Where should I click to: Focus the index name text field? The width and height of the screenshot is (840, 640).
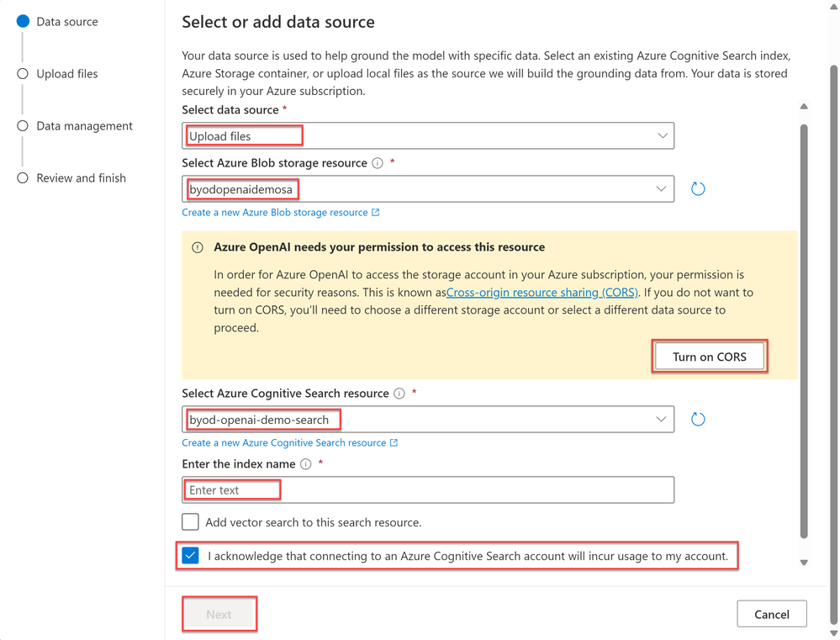pyautogui.click(x=427, y=490)
